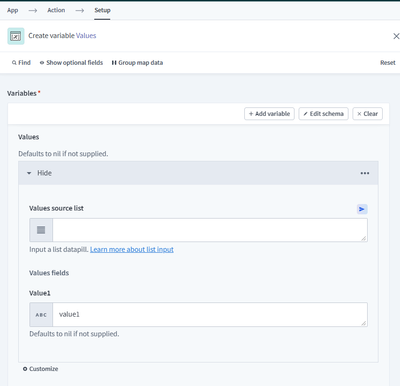The image size is (400, 386).
Task: Toggle the Values source list mapping arrow
Action: (362, 209)
